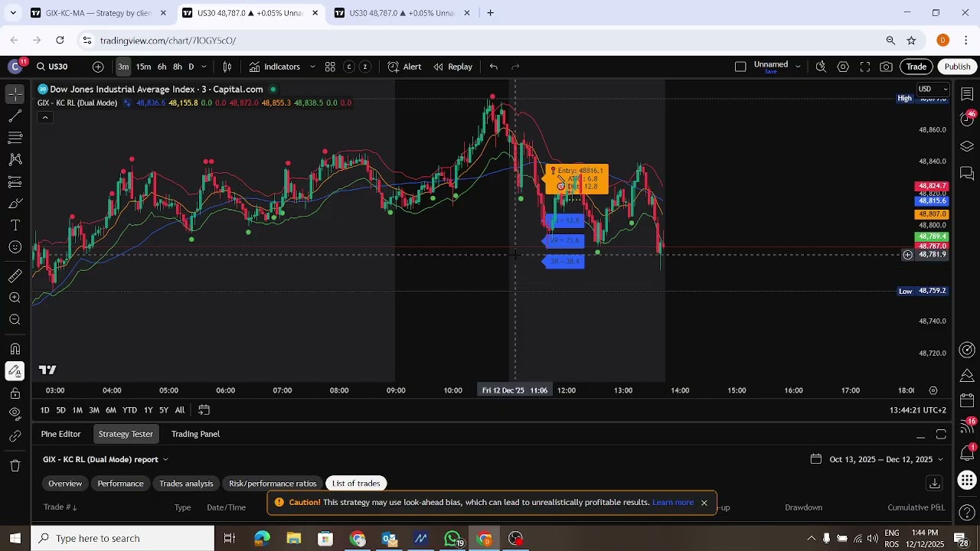Open the date range Oct 13 – Dec 12 selector
980x551 pixels.
tap(877, 459)
